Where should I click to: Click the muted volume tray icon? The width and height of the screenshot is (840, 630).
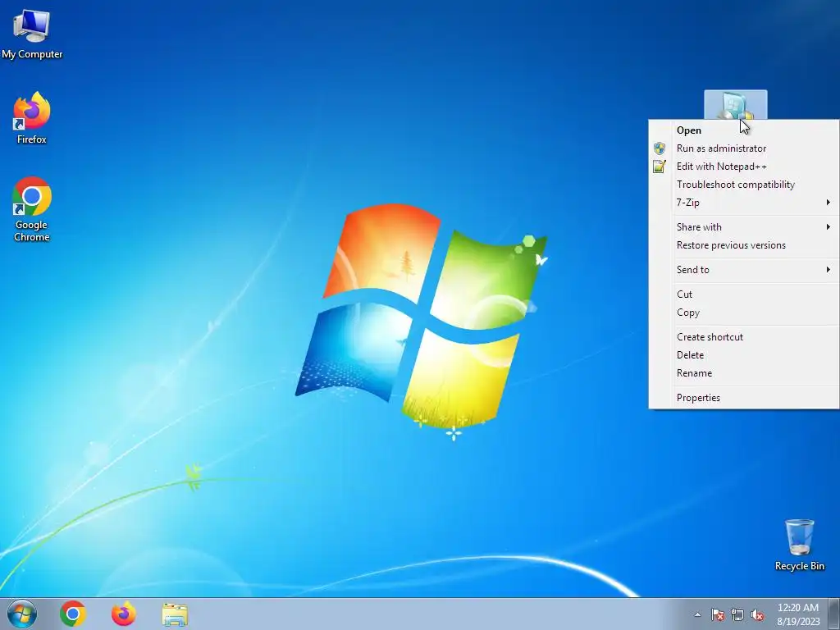pyautogui.click(x=757, y=614)
